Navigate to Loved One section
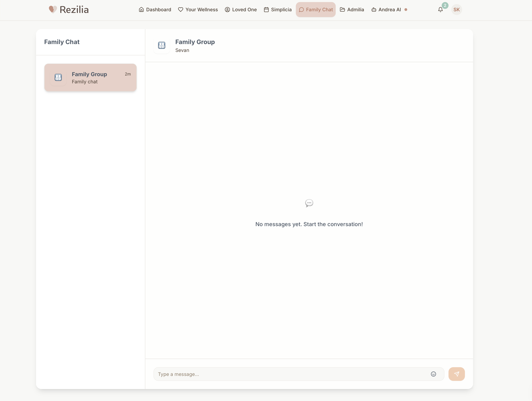Screen dimensions: 532x401 241,10
